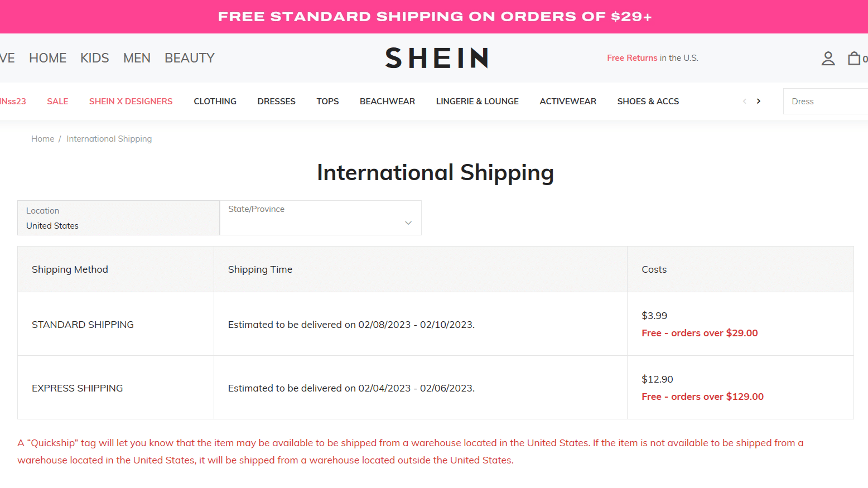Browse the SALE category

[x=57, y=102]
